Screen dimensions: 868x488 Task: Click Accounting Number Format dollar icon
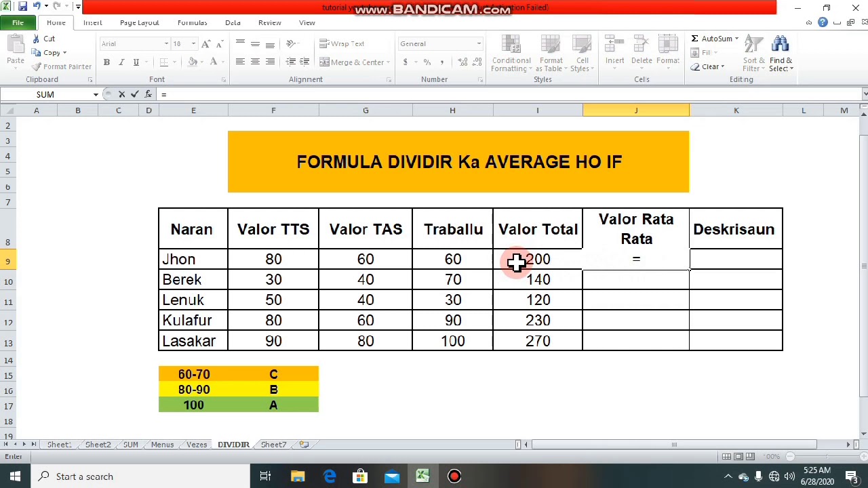405,62
